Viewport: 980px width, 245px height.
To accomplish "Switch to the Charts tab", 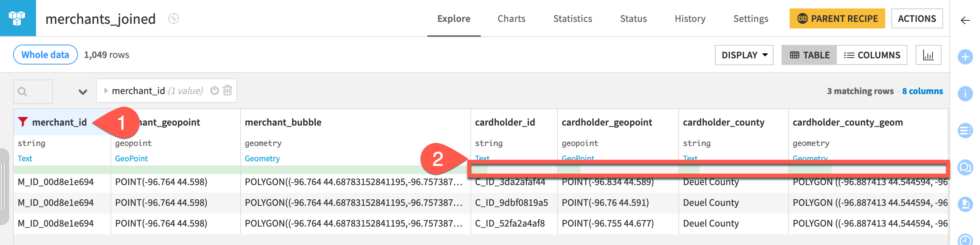I will [511, 18].
